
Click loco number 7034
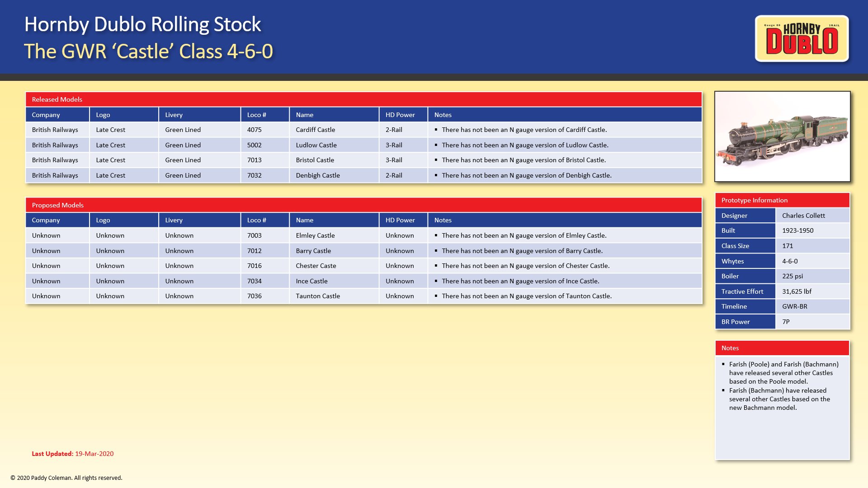tap(254, 281)
